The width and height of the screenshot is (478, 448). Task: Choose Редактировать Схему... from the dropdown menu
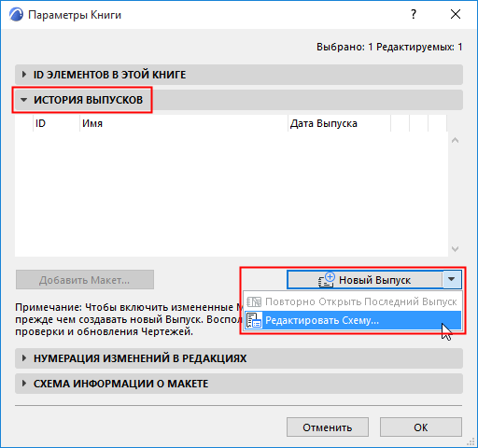point(353,320)
